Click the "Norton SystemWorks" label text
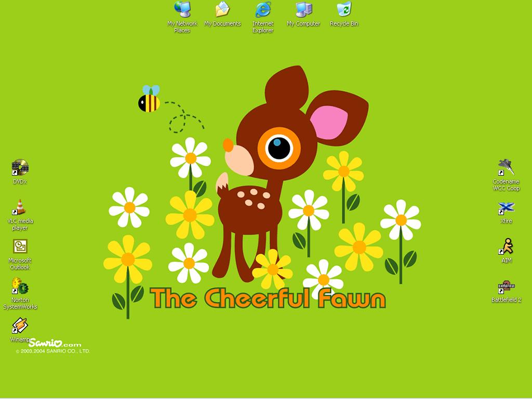Viewport: 532px width, 399px height. tap(20, 303)
